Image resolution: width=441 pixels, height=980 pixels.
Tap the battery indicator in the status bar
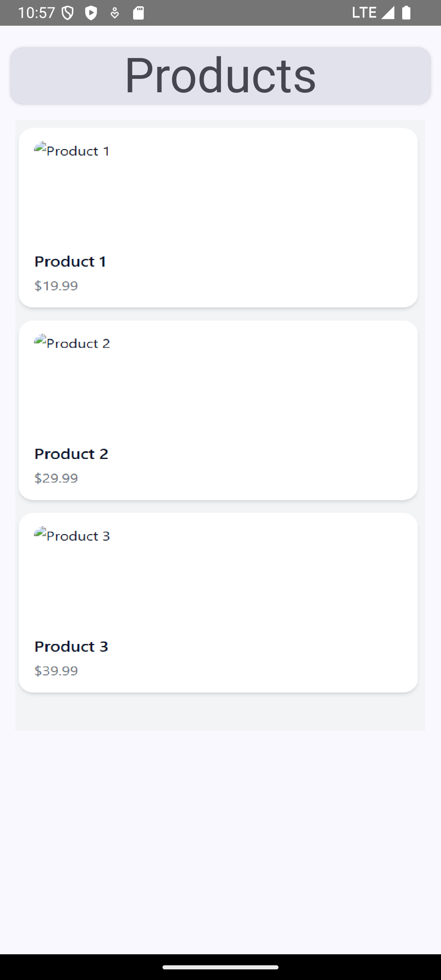406,13
